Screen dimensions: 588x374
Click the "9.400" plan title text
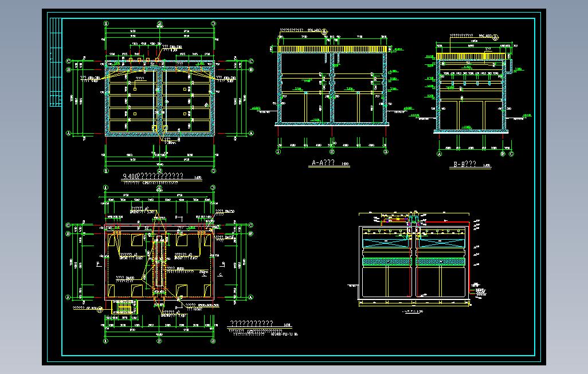coord(154,176)
